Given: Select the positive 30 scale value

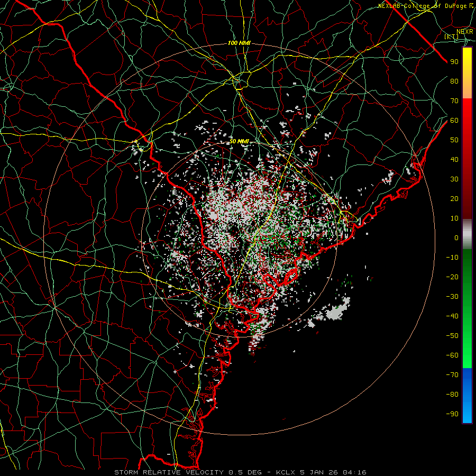Looking at the screenshot, I should [454, 179].
